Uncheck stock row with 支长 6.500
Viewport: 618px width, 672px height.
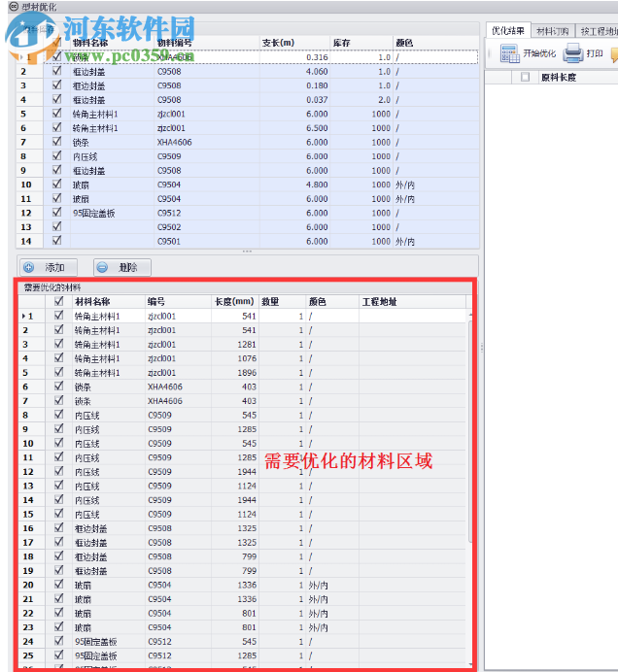(56, 127)
